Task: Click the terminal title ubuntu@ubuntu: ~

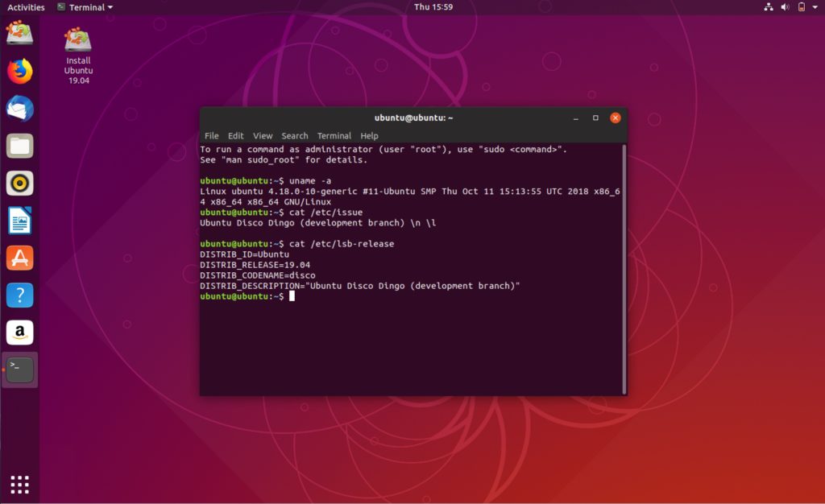Action: [x=413, y=118]
